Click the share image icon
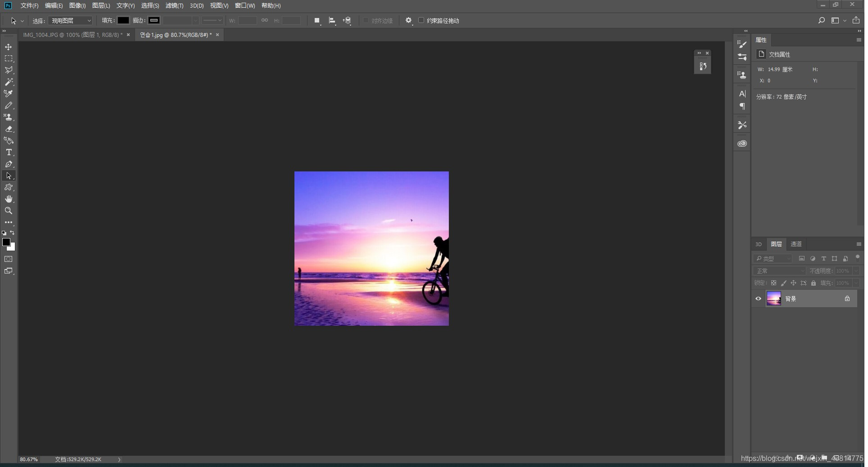This screenshot has width=868, height=467. [x=856, y=20]
